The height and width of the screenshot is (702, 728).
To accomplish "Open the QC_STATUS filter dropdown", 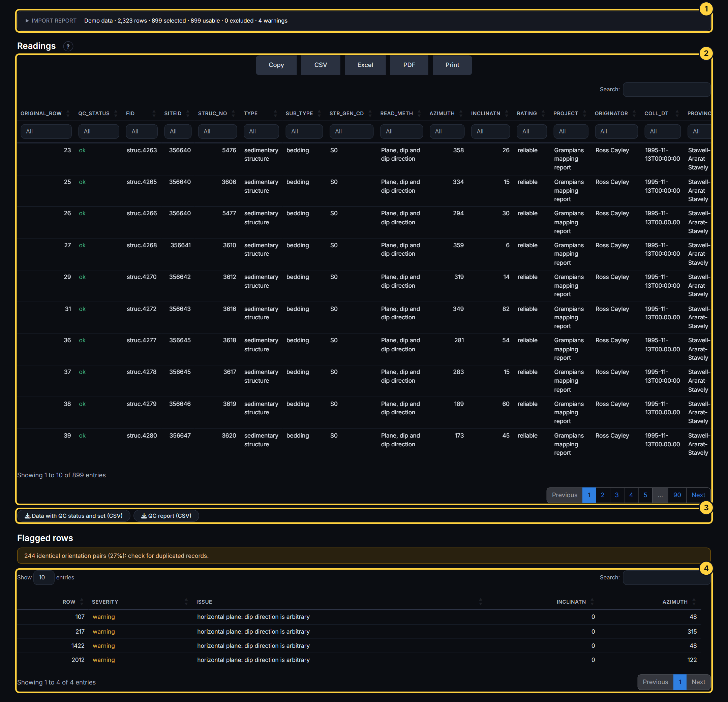I will pos(98,131).
